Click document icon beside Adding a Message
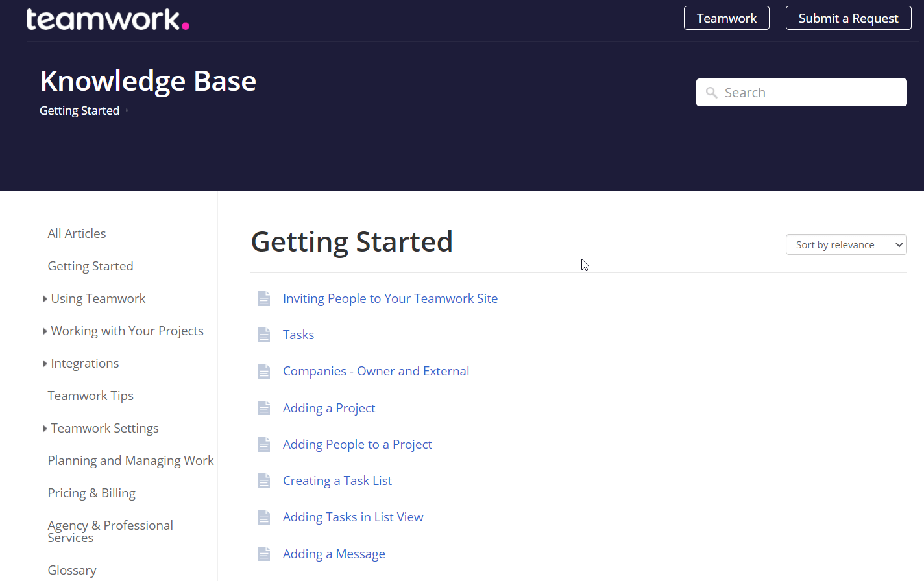Screen dimensions: 924x581 264,554
